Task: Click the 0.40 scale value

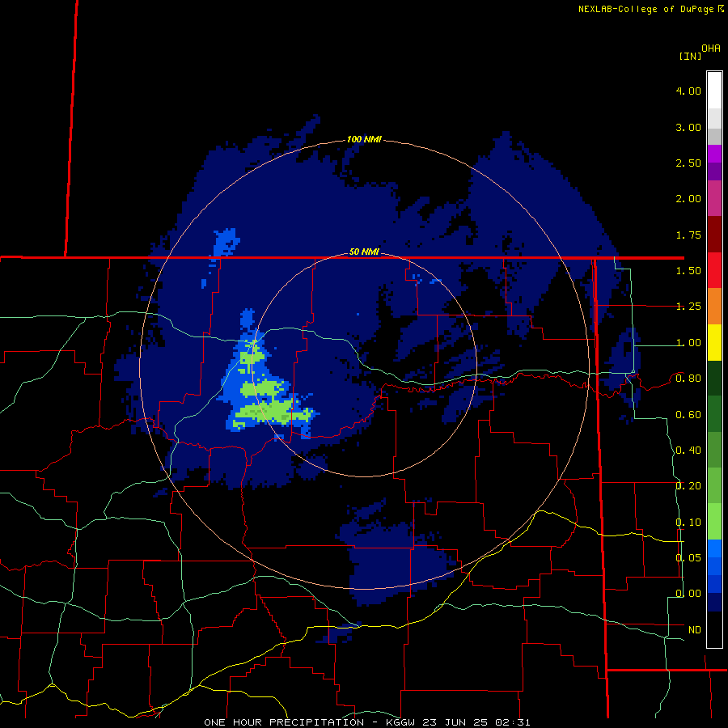Action: 688,451
